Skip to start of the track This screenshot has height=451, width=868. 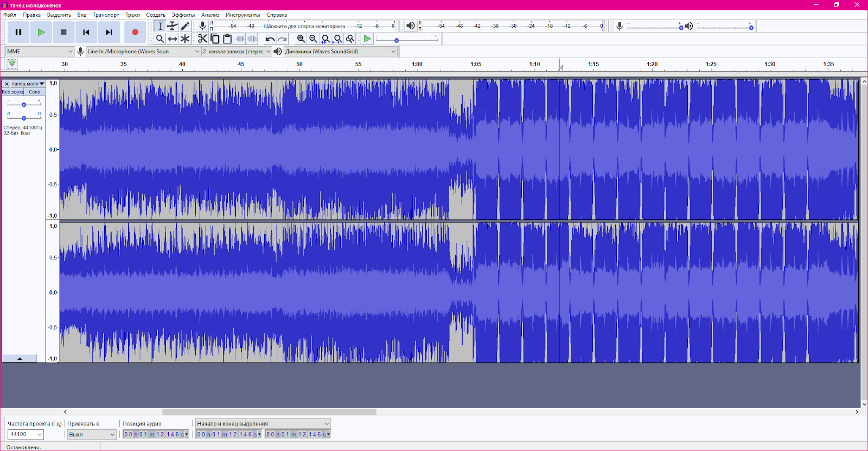tap(86, 32)
